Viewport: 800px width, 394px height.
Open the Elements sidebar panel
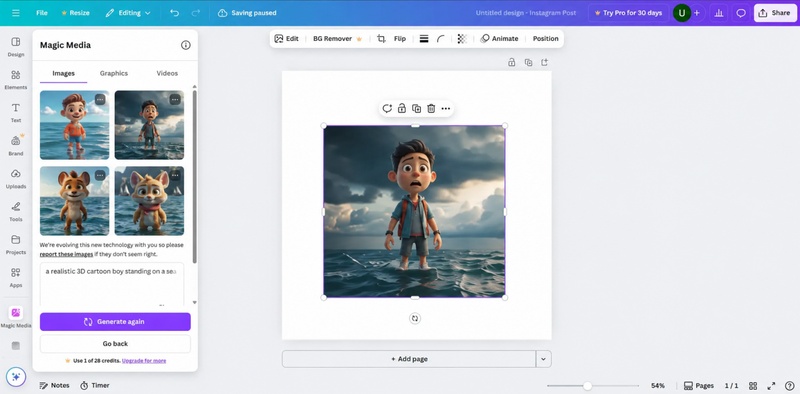coord(16,80)
